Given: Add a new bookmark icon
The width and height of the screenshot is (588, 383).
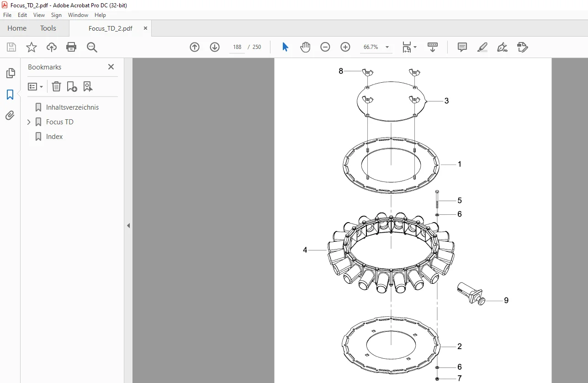Looking at the screenshot, I should point(72,86).
